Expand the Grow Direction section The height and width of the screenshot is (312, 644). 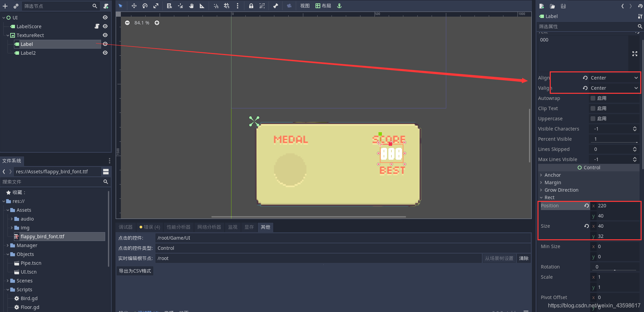coord(561,190)
